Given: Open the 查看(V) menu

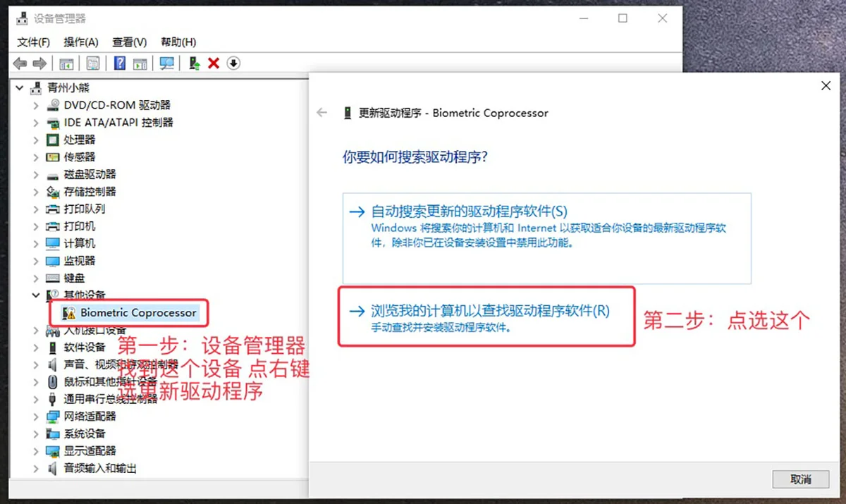Looking at the screenshot, I should 129,42.
